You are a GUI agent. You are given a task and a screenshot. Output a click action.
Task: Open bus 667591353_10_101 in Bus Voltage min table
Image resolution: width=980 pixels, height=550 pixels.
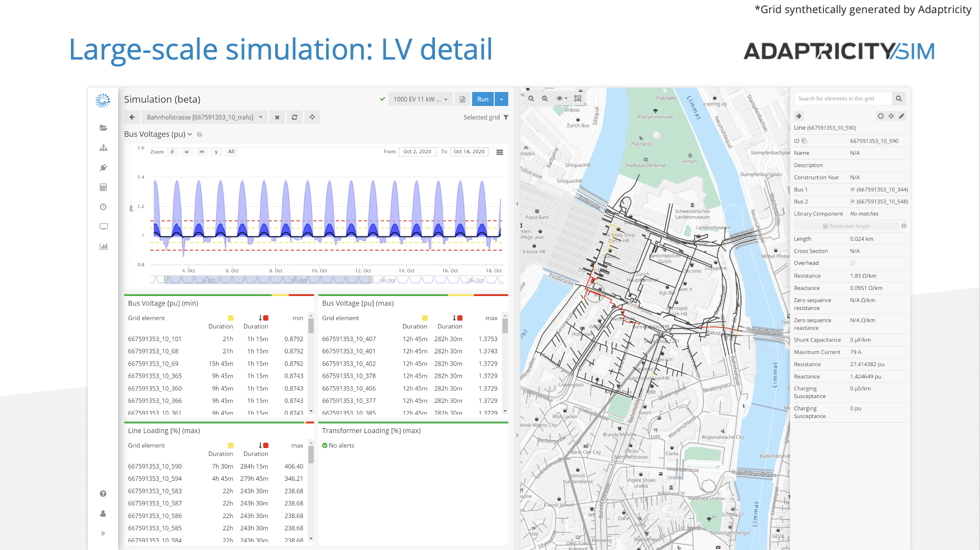155,339
